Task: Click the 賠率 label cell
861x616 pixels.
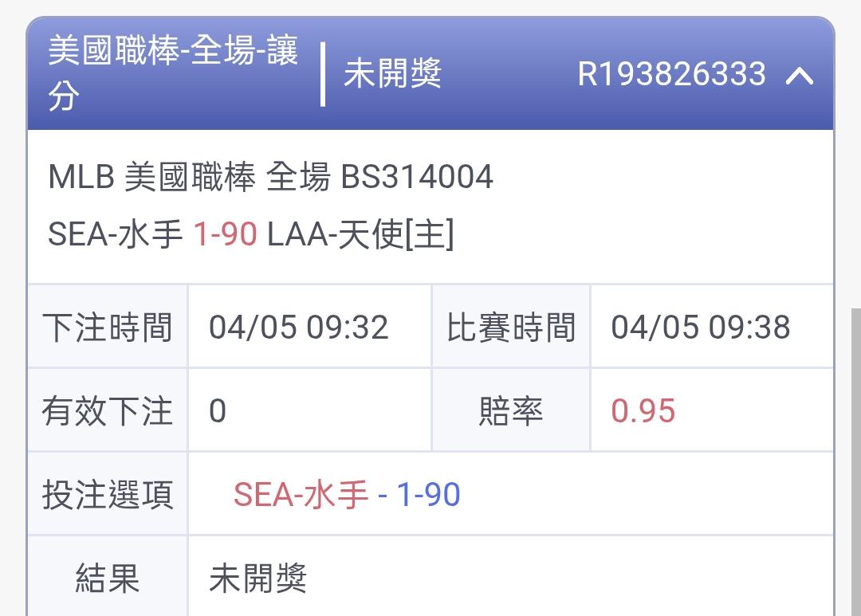Action: 511,411
